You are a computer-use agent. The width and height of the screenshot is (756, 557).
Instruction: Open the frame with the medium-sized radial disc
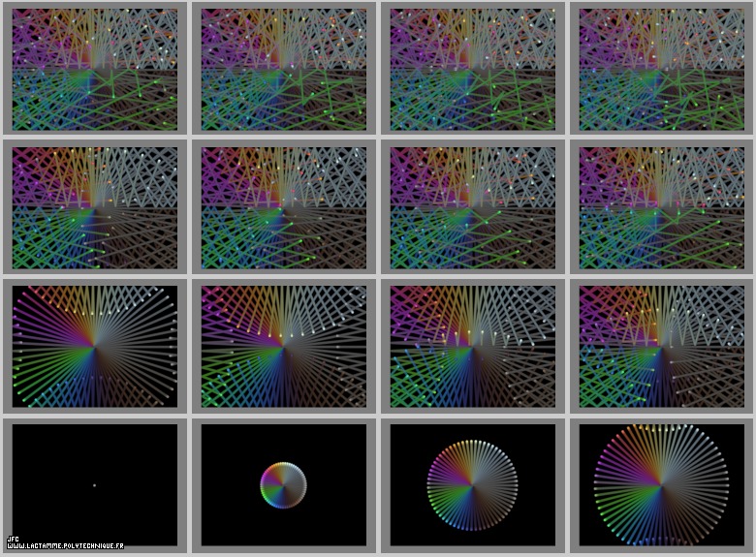point(473,483)
